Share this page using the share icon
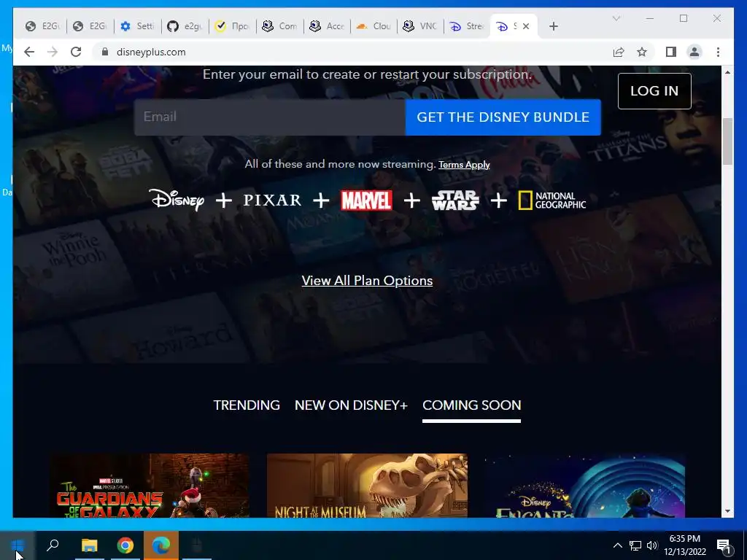747x560 pixels. click(x=619, y=52)
